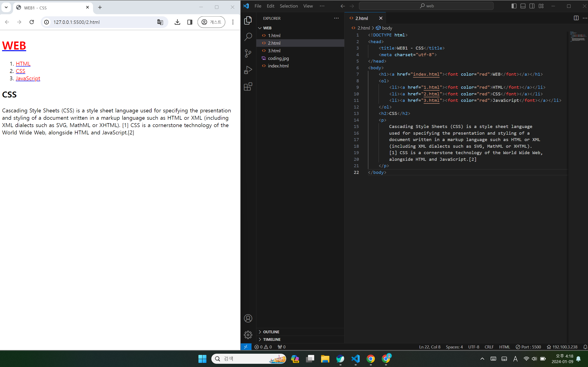Toggle Secondary Side Bar layout button
The image size is (588, 367).
(x=532, y=6)
